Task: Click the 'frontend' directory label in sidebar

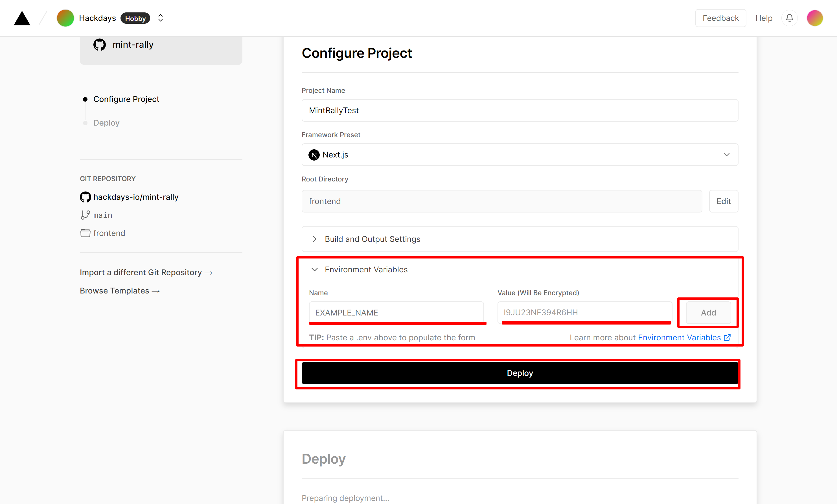Action: [x=109, y=233]
